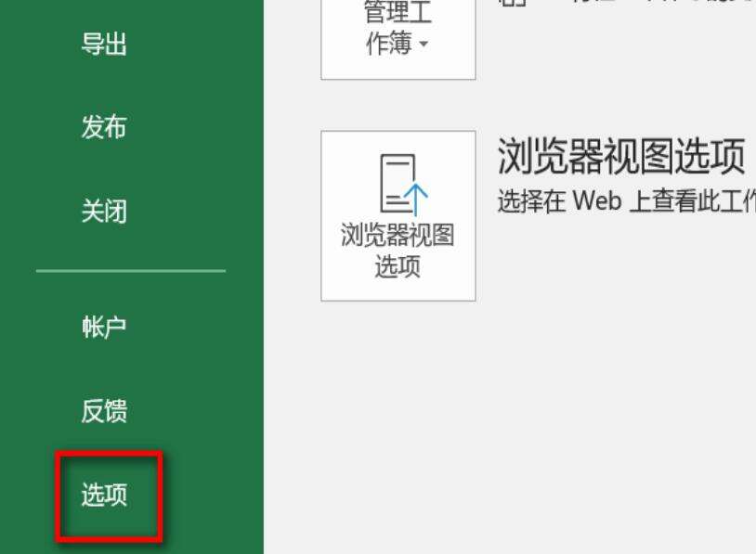Open the 导出 (Export) menu item
Viewport: 756px width, 554px height.
pos(104,45)
